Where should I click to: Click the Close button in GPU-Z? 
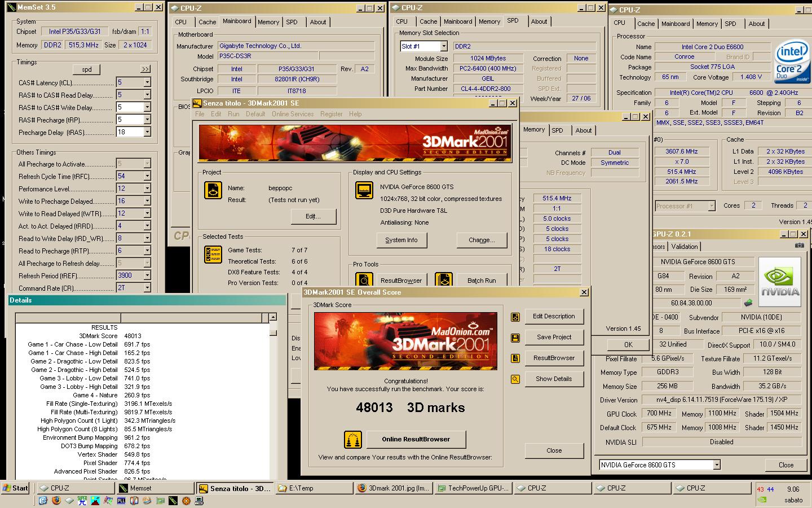786,465
